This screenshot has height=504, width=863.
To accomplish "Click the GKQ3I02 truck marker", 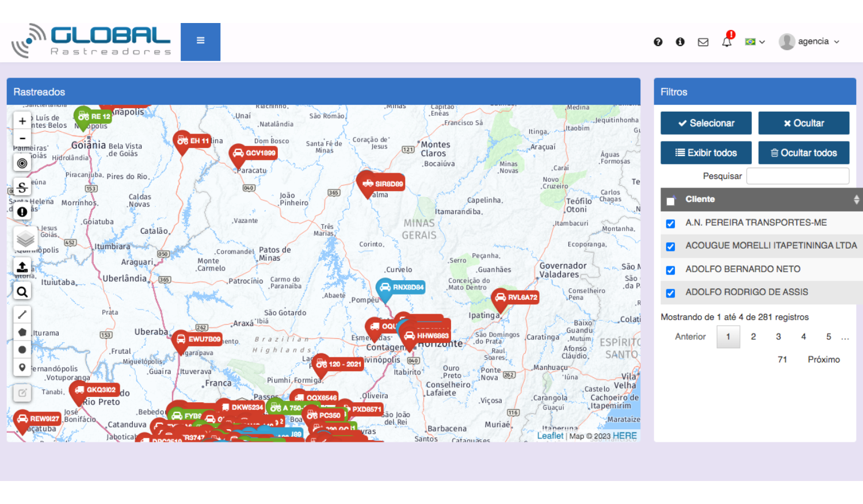I will [x=95, y=390].
